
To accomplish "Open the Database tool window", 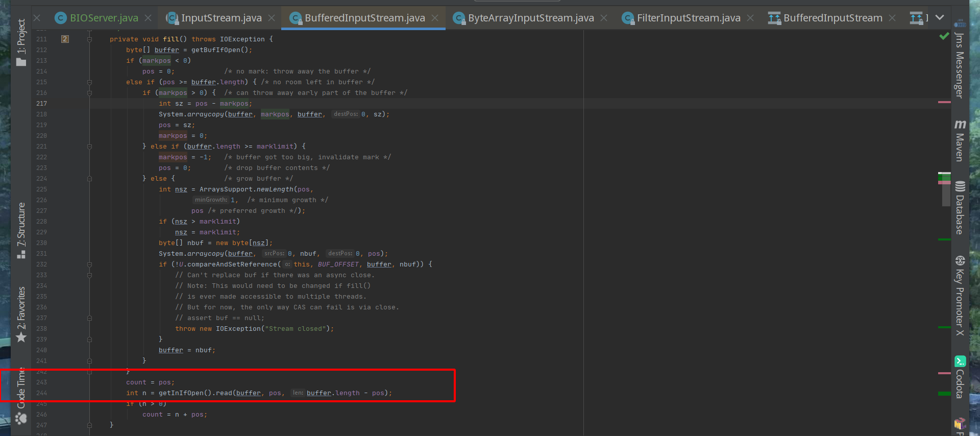I will tap(960, 208).
